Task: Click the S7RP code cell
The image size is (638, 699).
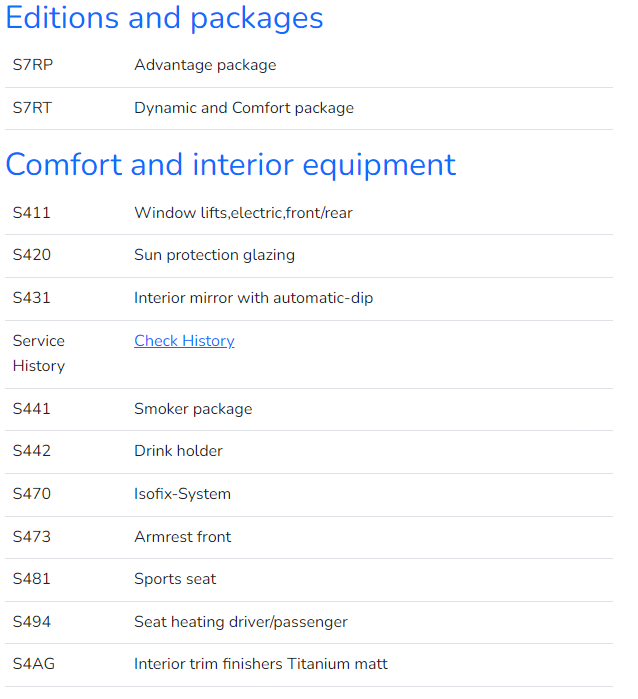Action: [x=33, y=65]
